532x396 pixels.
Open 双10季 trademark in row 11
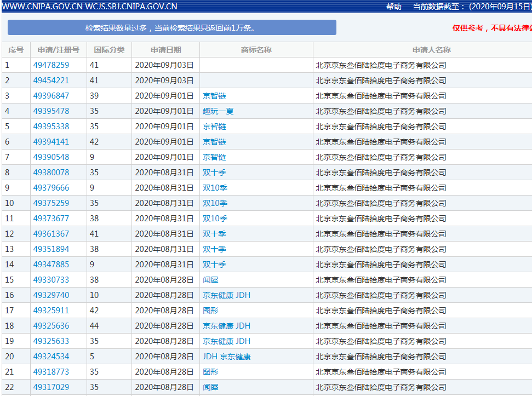[x=215, y=219]
